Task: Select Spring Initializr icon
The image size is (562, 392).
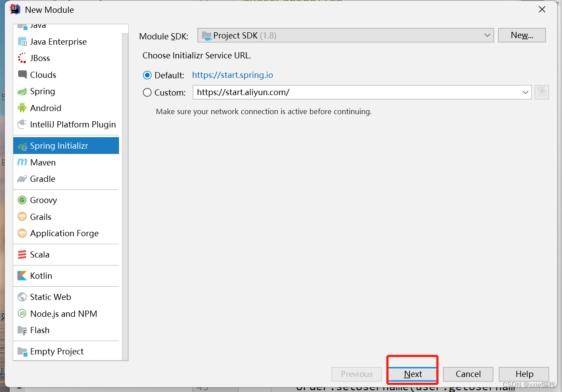Action: (x=22, y=146)
